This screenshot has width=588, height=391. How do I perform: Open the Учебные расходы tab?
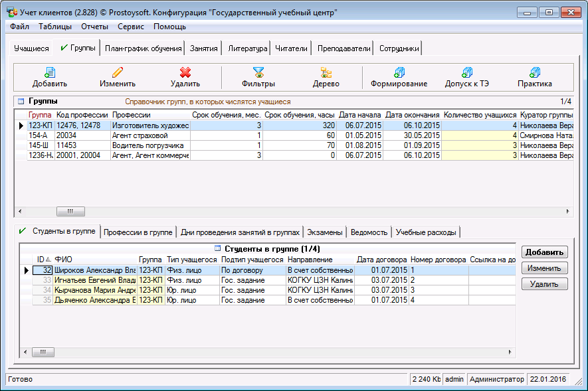(x=426, y=232)
